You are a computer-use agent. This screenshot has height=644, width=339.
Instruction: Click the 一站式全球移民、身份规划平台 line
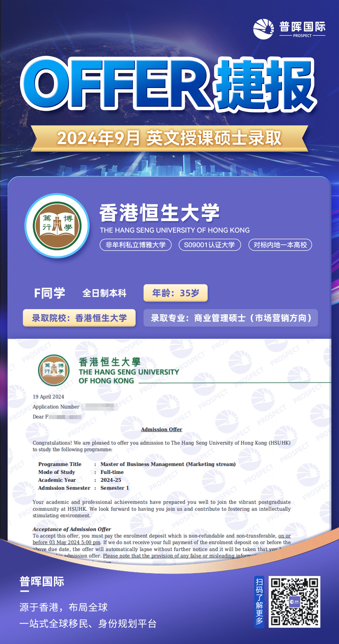pos(88,624)
